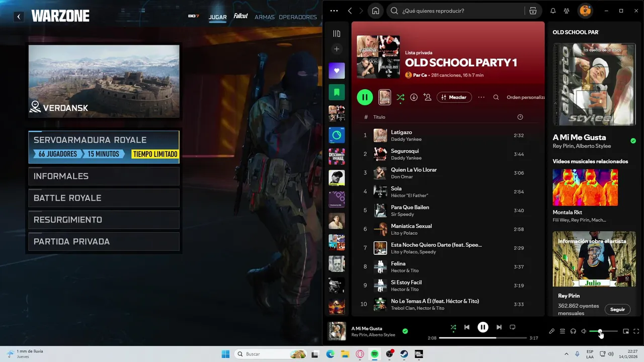Image resolution: width=644 pixels, height=362 pixels.
Task: Open the Spotify play queue
Action: click(x=562, y=331)
